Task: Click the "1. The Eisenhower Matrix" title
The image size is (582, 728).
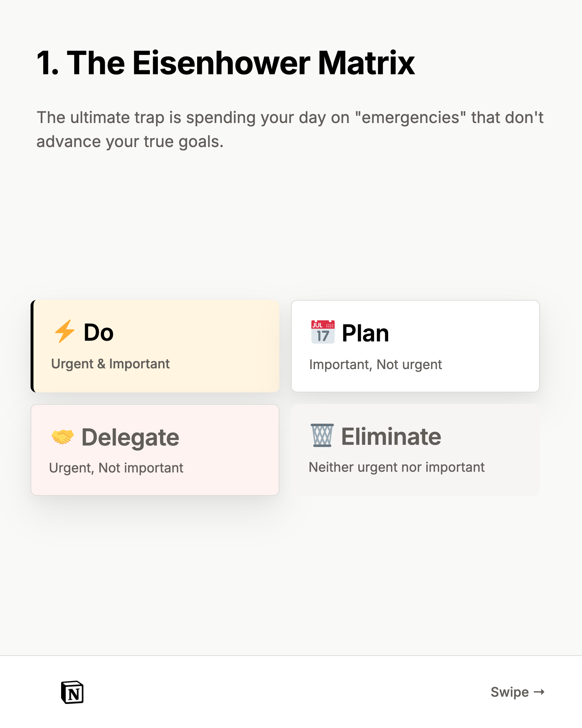Action: pyautogui.click(x=226, y=63)
